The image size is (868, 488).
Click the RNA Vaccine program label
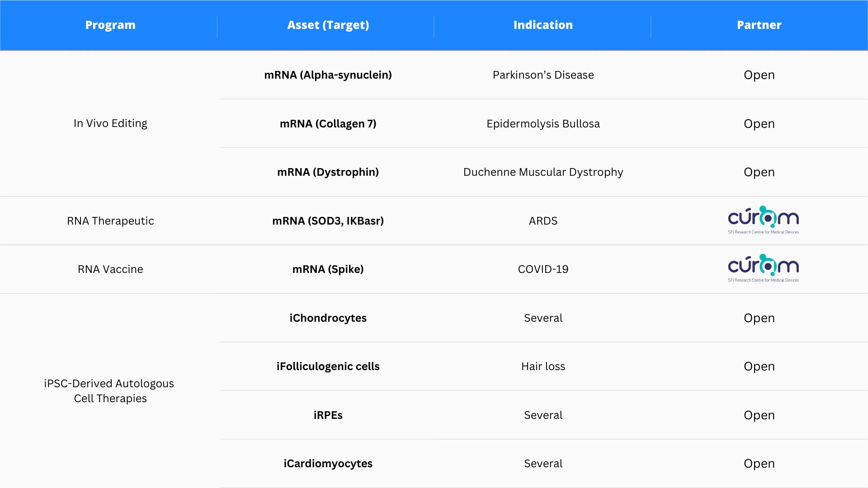[x=110, y=269]
